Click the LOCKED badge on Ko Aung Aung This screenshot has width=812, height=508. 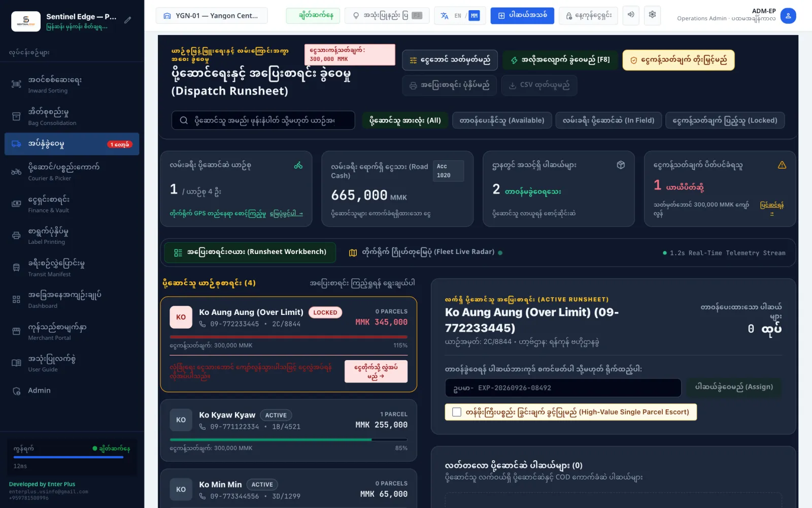click(x=325, y=312)
